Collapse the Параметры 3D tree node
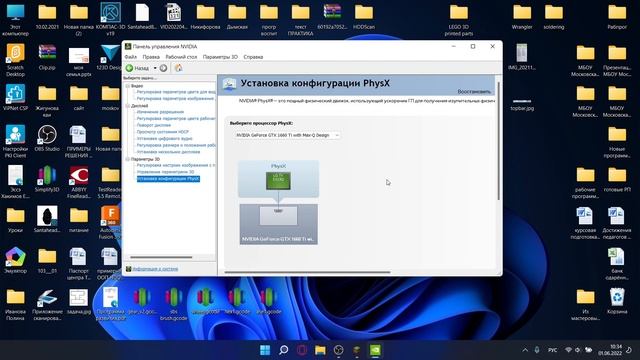The height and width of the screenshot is (360, 640). (127, 159)
